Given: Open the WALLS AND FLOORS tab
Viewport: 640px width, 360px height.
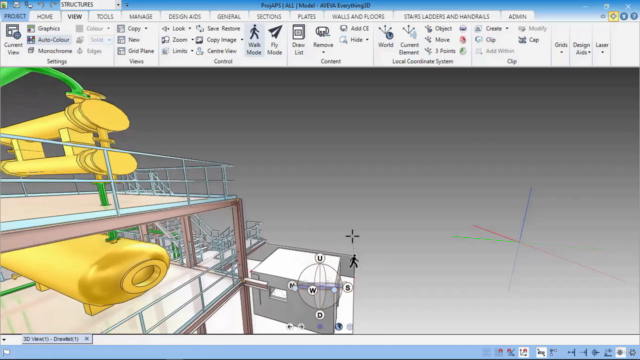Looking at the screenshot, I should click(x=358, y=16).
